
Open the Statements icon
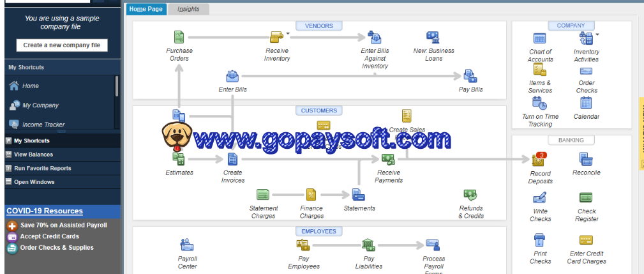click(359, 195)
